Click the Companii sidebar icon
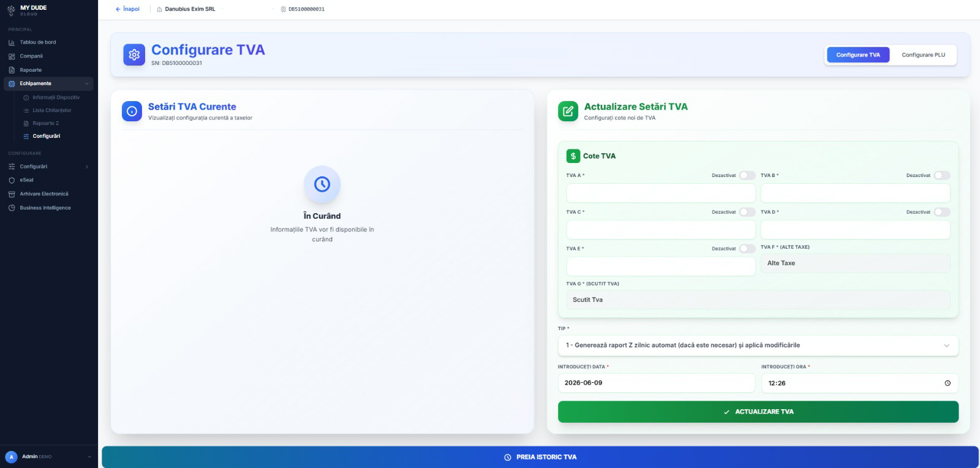 tap(12, 56)
